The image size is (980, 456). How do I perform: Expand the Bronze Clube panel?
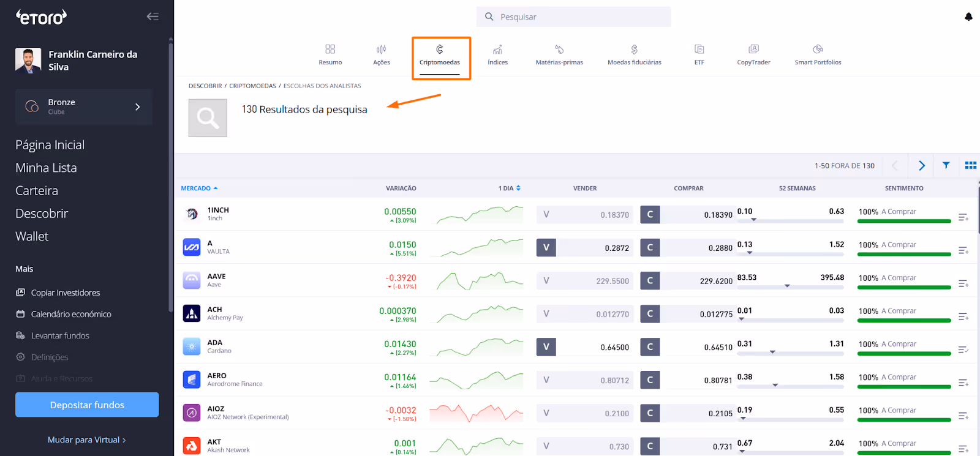[x=84, y=107]
